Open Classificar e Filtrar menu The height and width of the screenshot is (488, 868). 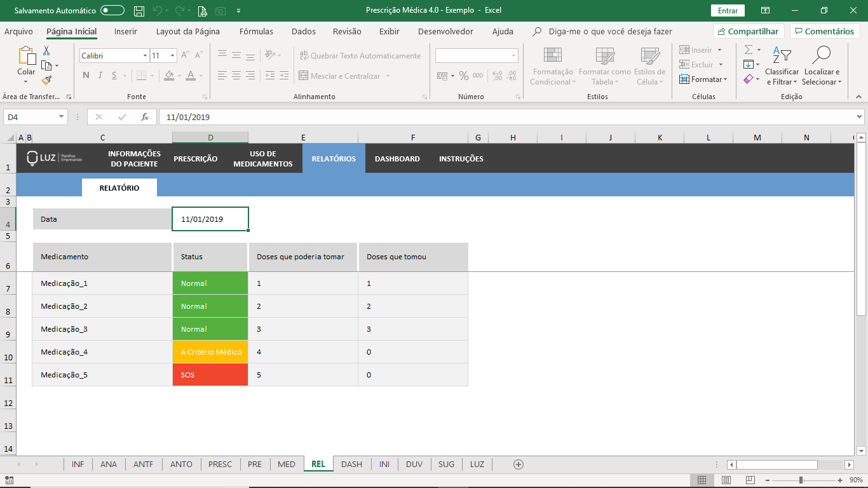(782, 66)
